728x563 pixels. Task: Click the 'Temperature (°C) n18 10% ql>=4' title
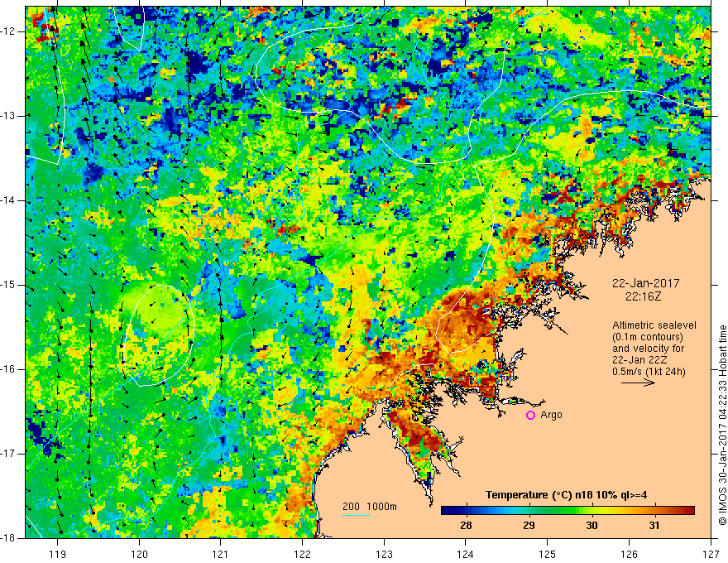[x=566, y=495]
